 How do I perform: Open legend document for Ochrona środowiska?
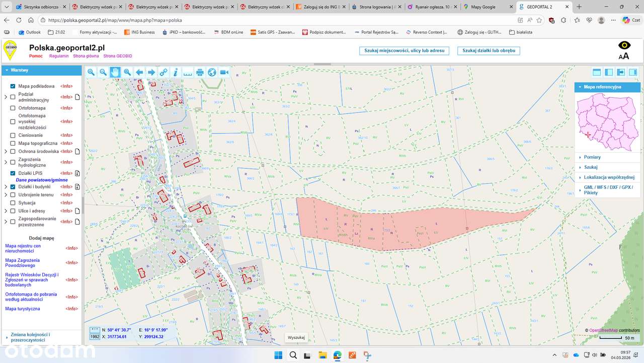click(77, 151)
